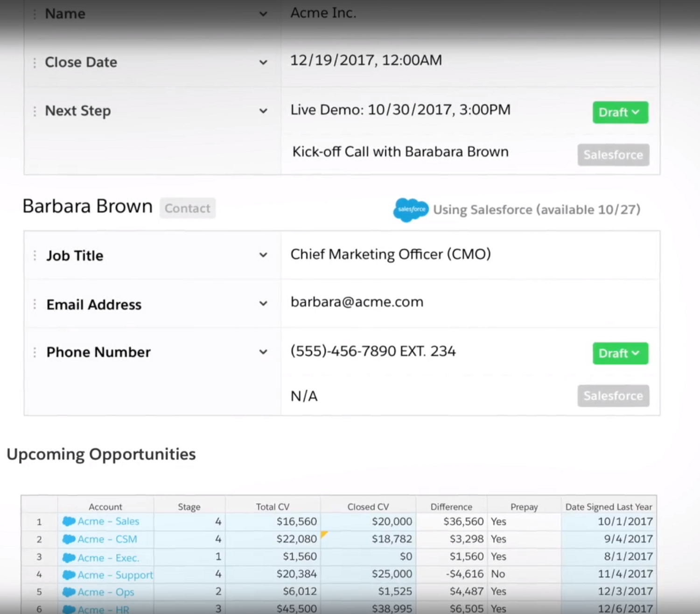Image resolution: width=700 pixels, height=614 pixels.
Task: Click the Salesforce cloud logo icon
Action: click(411, 210)
